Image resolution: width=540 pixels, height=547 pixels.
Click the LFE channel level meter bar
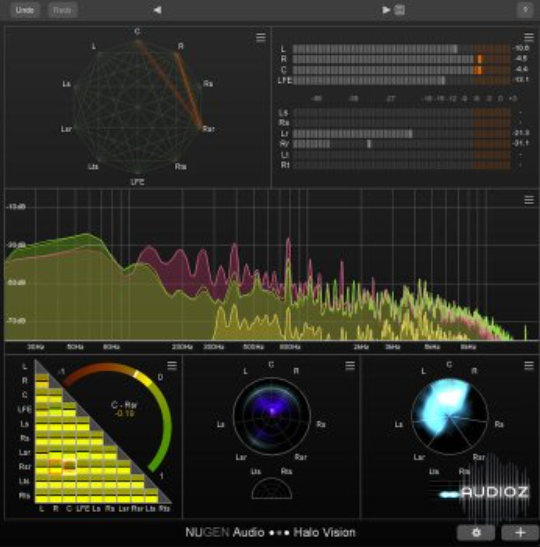[402, 80]
